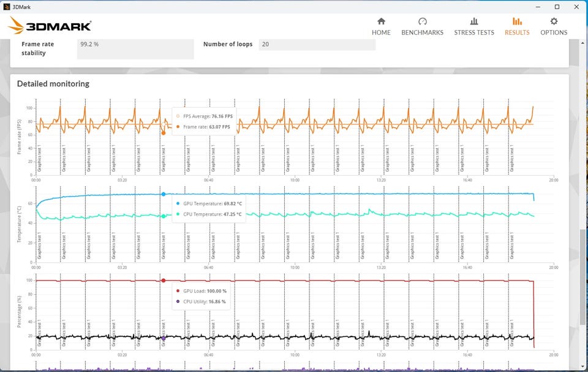Click the Number of loops value field
The height and width of the screenshot is (372, 588).
[x=317, y=44]
